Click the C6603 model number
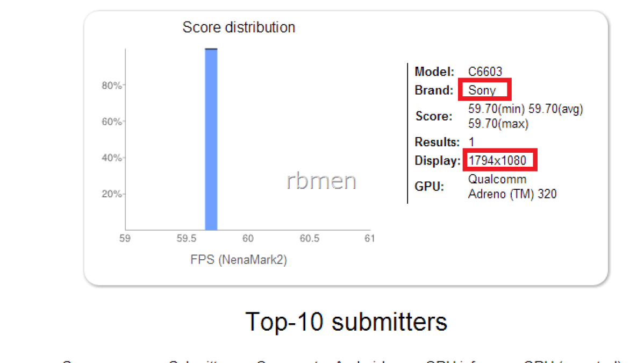 click(485, 72)
